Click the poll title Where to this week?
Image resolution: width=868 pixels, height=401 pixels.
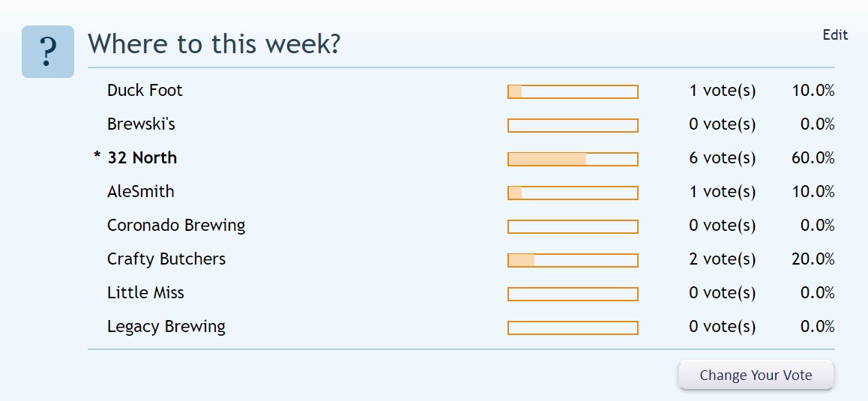[x=214, y=43]
